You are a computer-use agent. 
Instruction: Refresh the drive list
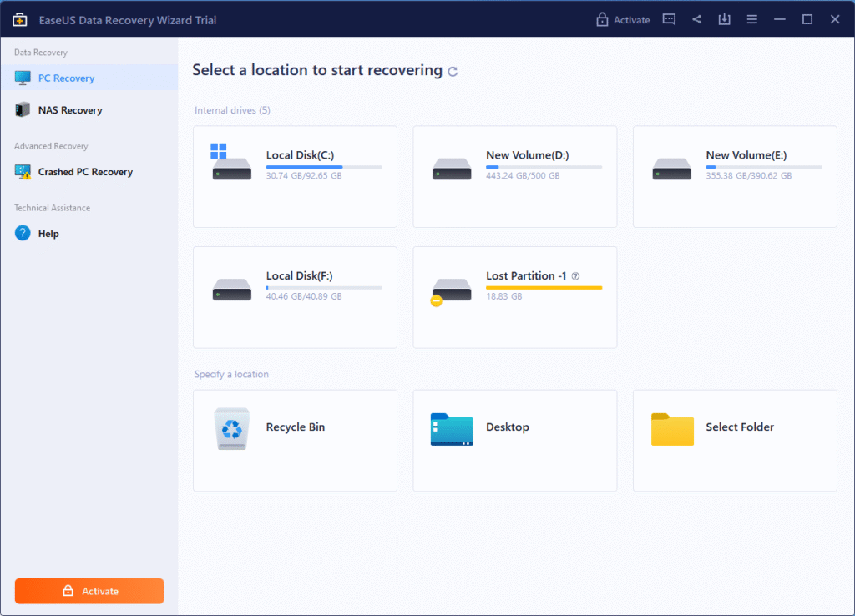[x=453, y=72]
